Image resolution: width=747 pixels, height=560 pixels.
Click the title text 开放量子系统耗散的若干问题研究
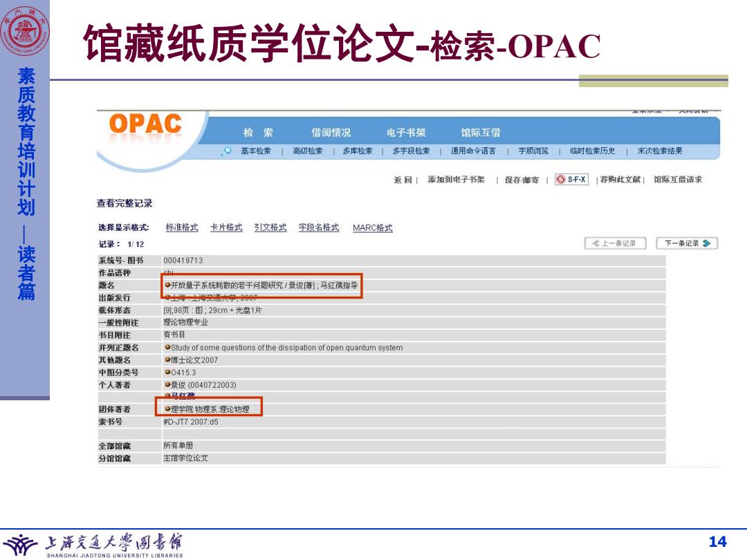pos(226,286)
